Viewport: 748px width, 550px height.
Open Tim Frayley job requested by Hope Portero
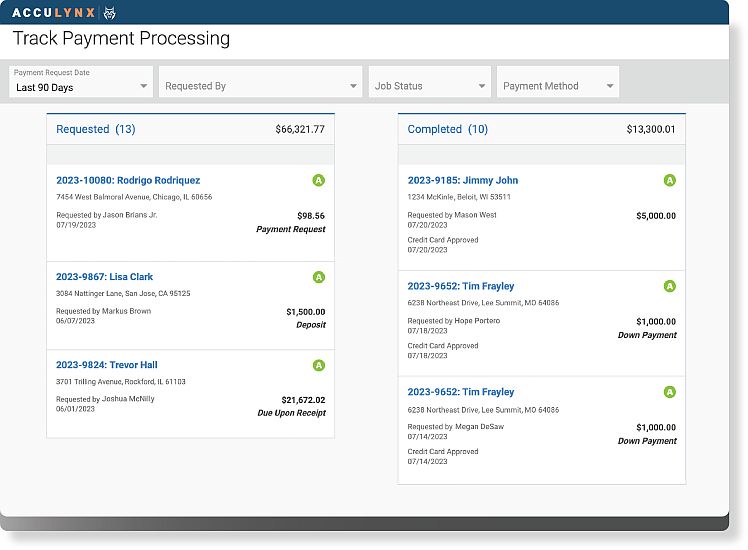coord(461,286)
